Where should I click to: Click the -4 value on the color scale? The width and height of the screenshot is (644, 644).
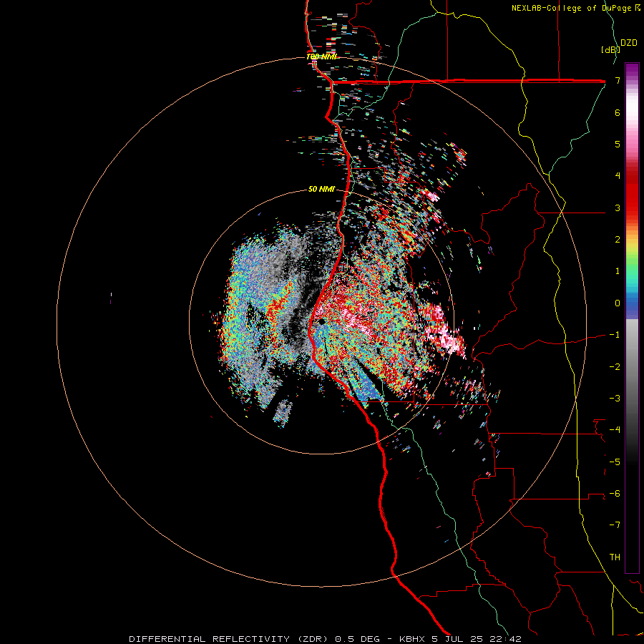pos(615,430)
